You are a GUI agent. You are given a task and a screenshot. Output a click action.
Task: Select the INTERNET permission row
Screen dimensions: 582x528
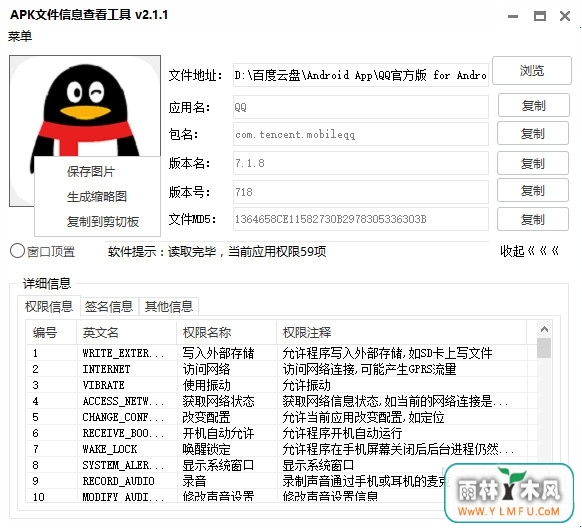pyautogui.click(x=282, y=369)
